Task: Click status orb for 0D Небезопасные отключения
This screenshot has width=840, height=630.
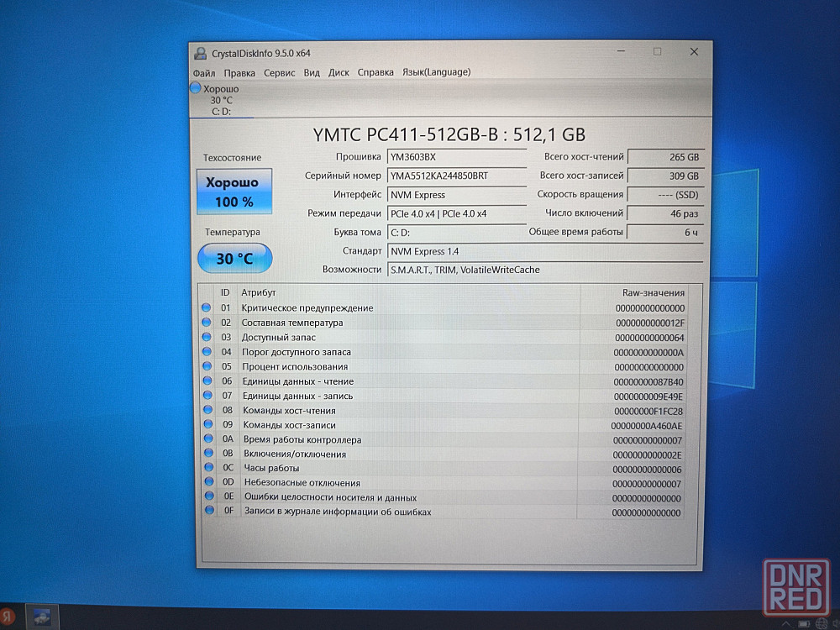Action: (209, 481)
